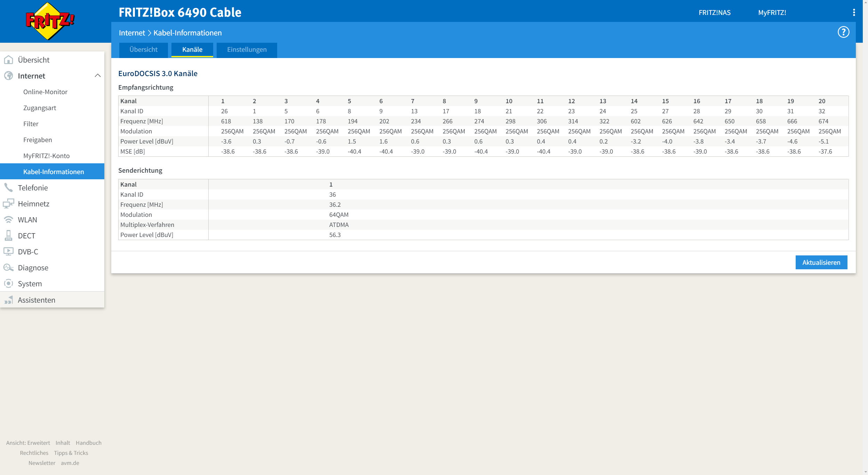
Task: Click the Heimnetz network icon
Action: 8,204
